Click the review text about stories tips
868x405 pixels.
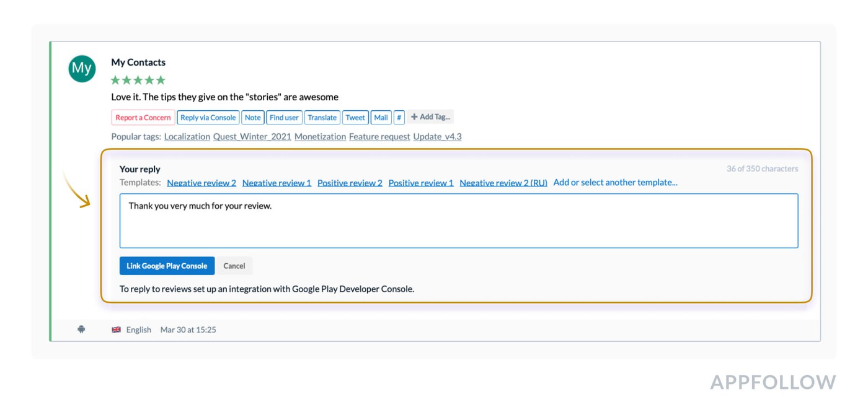point(225,97)
